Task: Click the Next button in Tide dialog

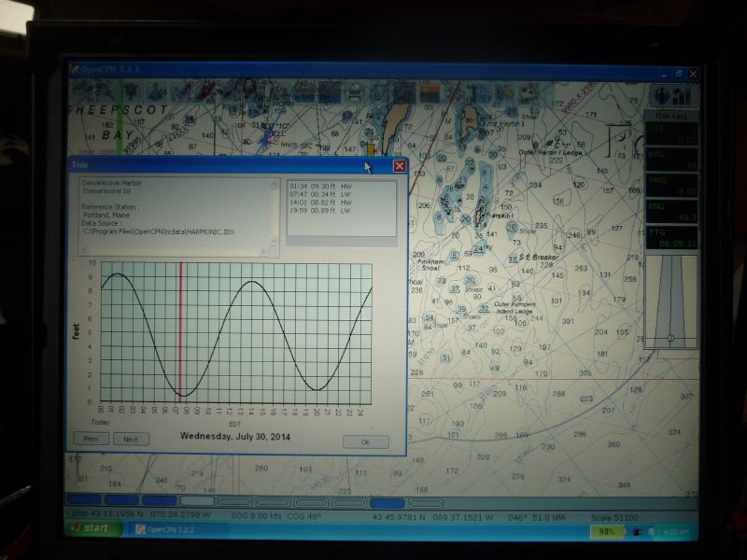Action: (x=131, y=439)
